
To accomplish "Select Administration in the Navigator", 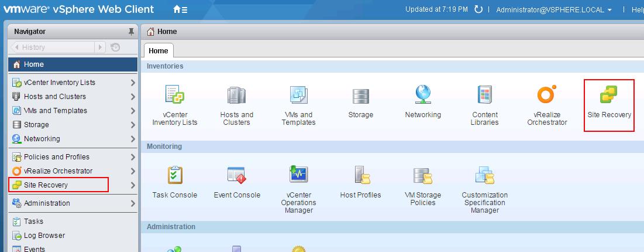I will coord(73,203).
